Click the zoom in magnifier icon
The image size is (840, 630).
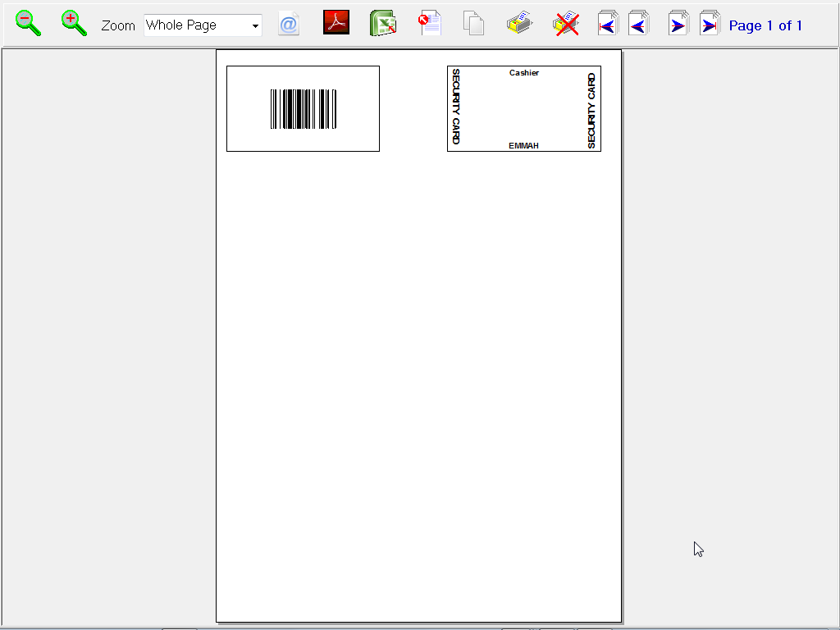point(75,24)
